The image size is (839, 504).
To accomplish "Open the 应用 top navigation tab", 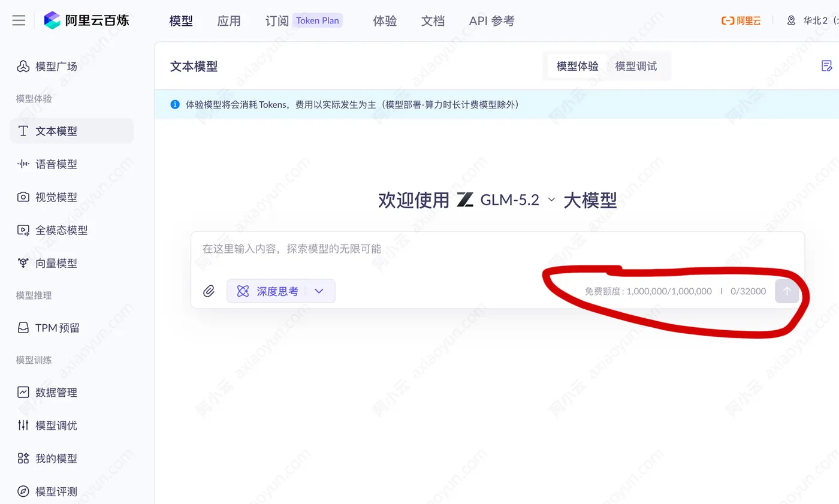I will point(229,21).
